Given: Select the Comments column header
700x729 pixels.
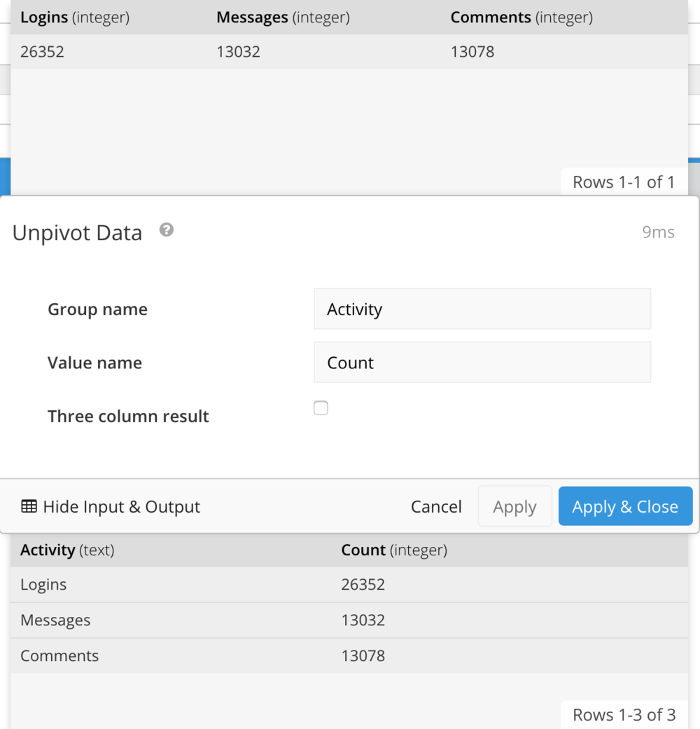Looking at the screenshot, I should (x=521, y=18).
